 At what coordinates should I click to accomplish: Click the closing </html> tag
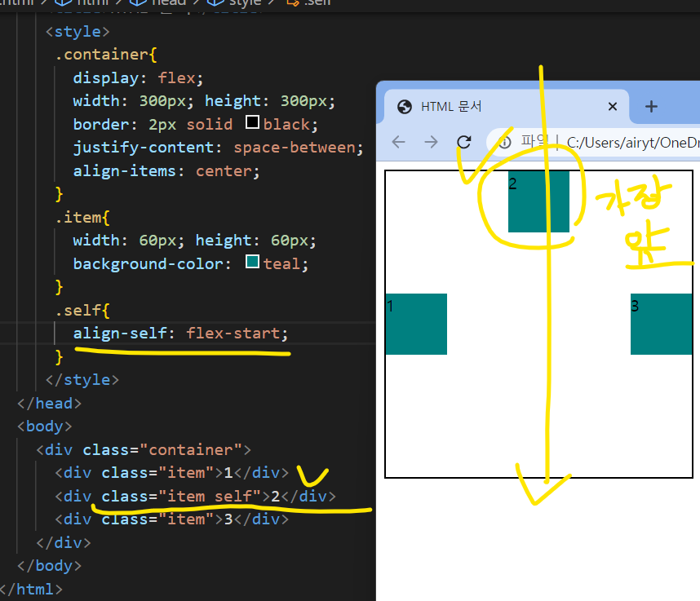pyautogui.click(x=31, y=589)
